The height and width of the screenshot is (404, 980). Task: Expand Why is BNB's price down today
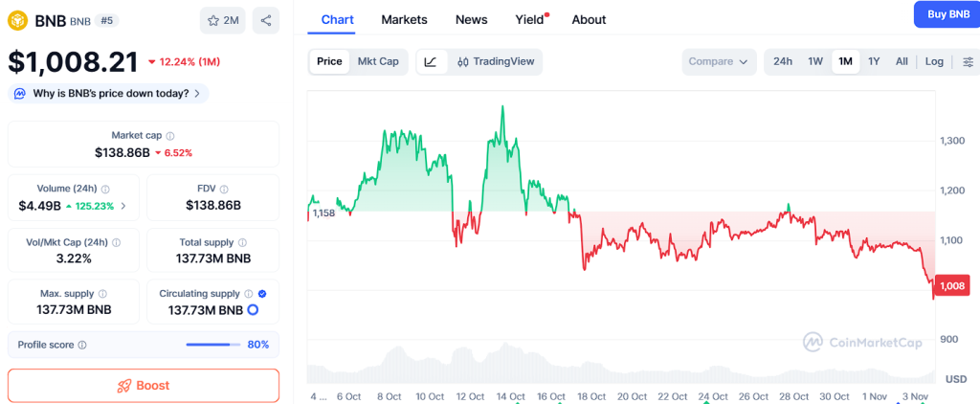pos(108,93)
